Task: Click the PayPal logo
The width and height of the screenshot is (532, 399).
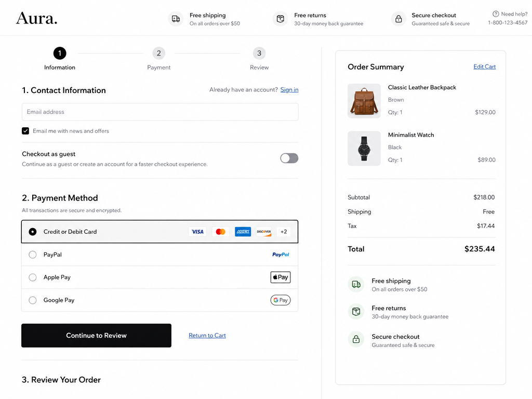Action: click(281, 255)
